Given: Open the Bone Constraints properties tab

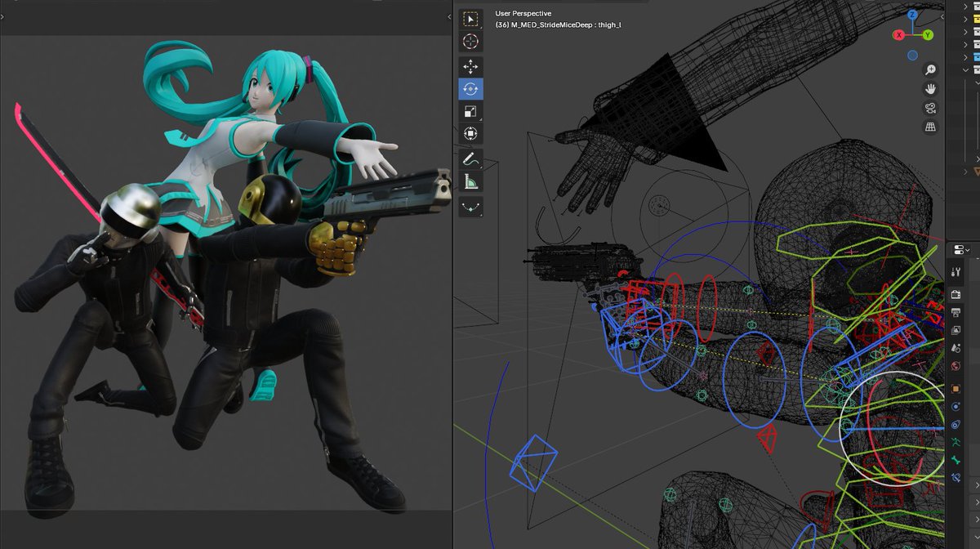Looking at the screenshot, I should (956, 478).
